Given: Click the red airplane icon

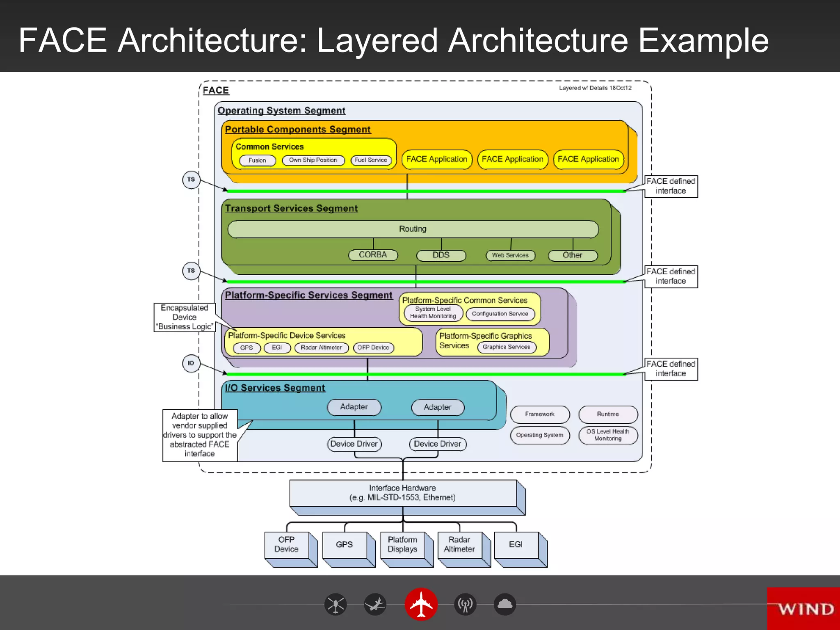Looking at the screenshot, I should point(421,604).
